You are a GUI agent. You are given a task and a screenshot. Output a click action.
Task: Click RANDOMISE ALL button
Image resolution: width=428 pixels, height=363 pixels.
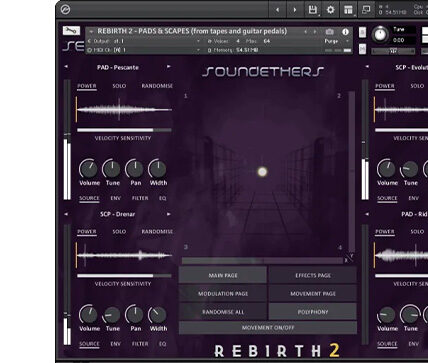(223, 312)
